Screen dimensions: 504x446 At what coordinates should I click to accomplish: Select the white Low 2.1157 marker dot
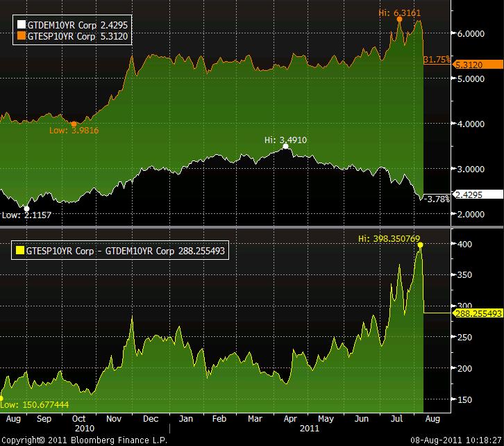tap(26, 208)
